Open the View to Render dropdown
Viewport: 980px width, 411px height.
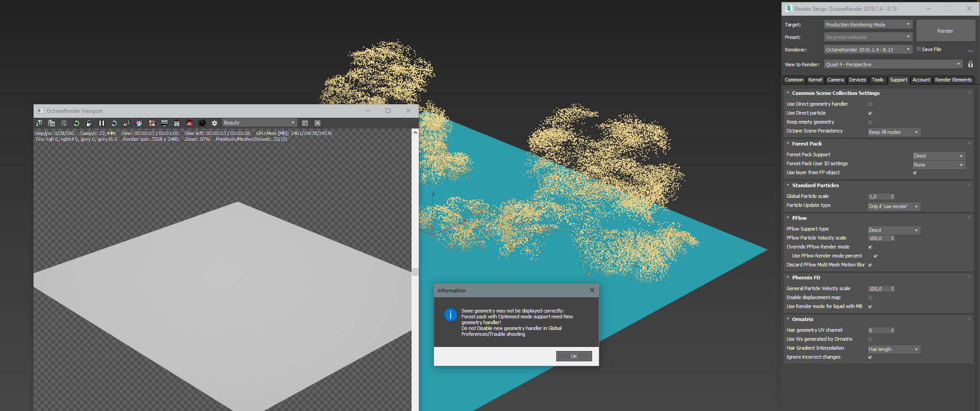pyautogui.click(x=893, y=64)
